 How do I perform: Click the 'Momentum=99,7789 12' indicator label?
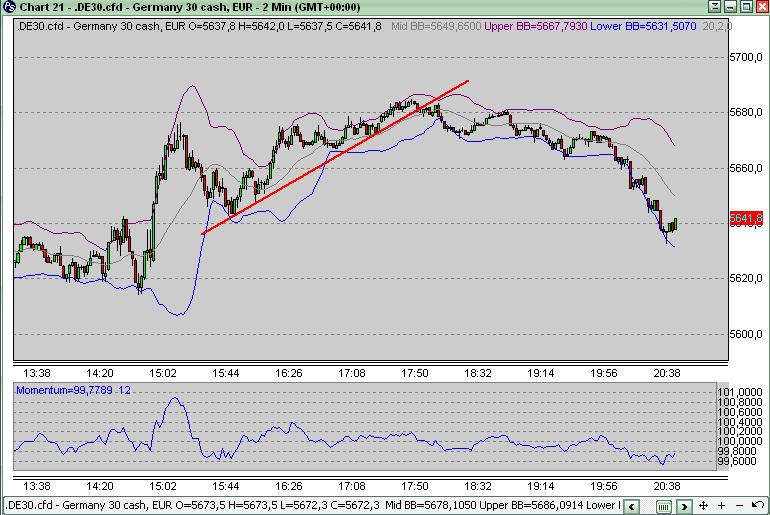(73, 390)
